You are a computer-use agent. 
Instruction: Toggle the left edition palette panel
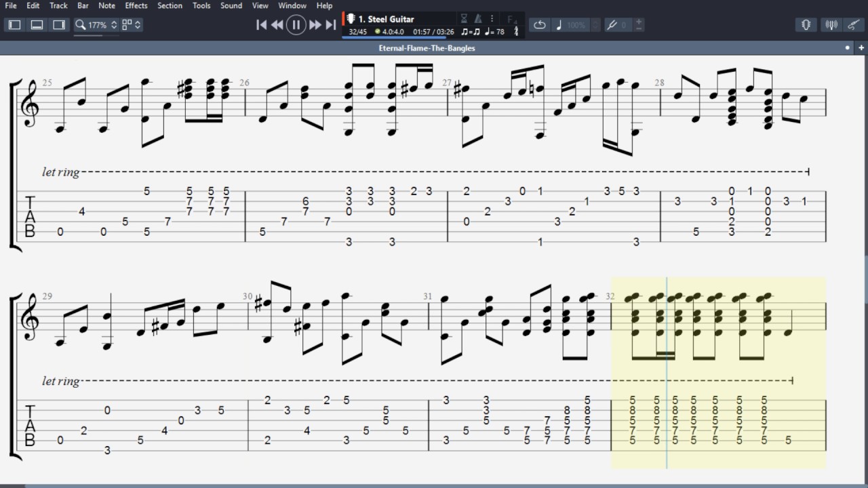point(15,25)
